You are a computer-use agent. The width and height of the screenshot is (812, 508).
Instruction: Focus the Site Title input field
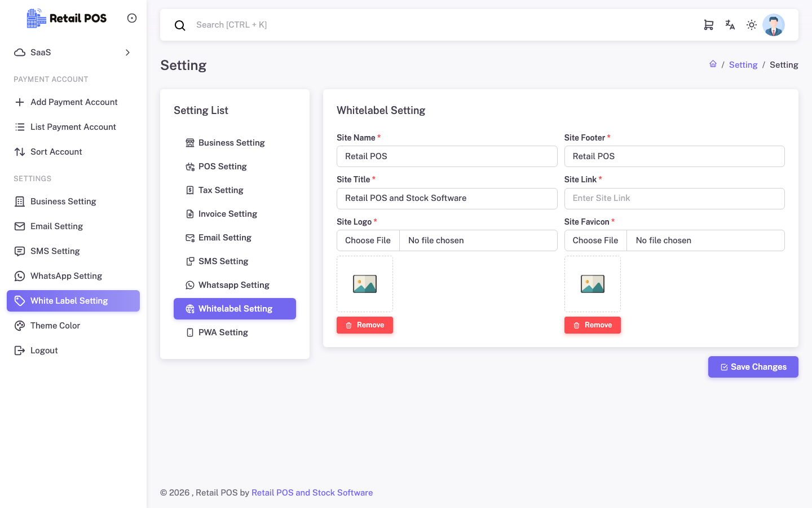click(447, 199)
